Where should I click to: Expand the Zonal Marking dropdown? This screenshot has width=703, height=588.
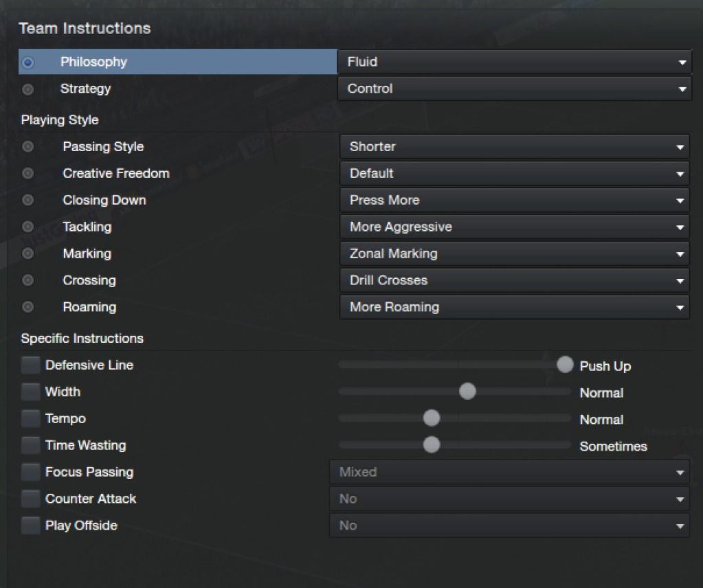(x=514, y=253)
